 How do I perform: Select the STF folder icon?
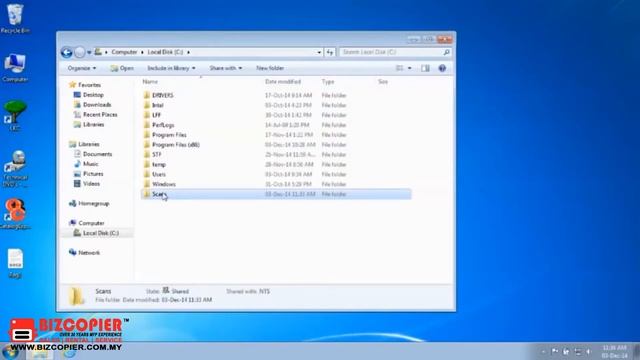[x=147, y=154]
